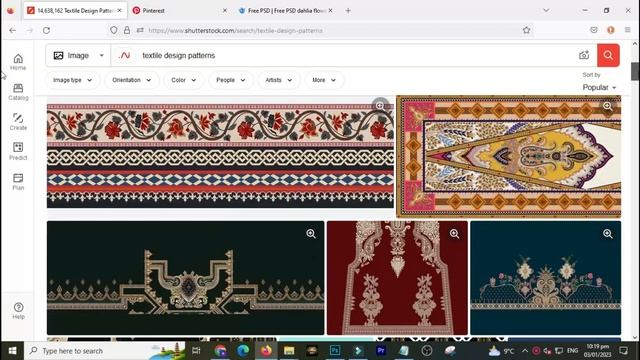Expand the Image type filter
Viewport: 640px width, 360px height.
coord(72,80)
